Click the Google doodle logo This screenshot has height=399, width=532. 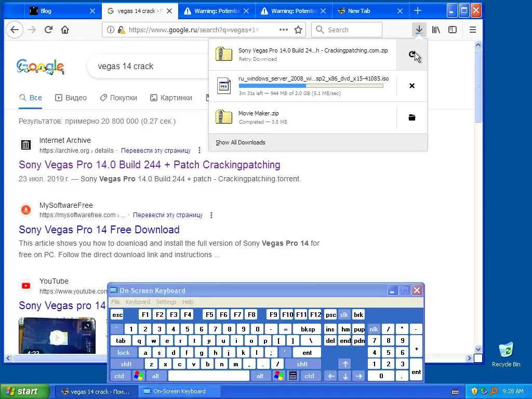click(x=40, y=66)
